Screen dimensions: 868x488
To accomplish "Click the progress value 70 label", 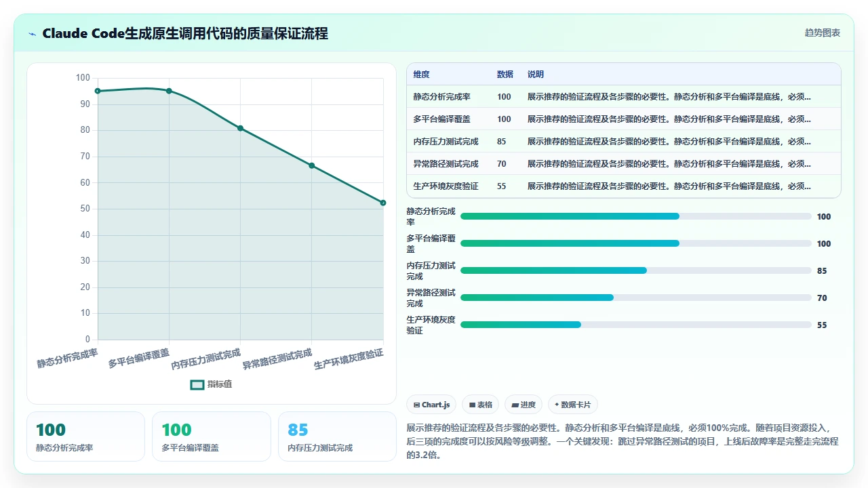I will click(822, 298).
